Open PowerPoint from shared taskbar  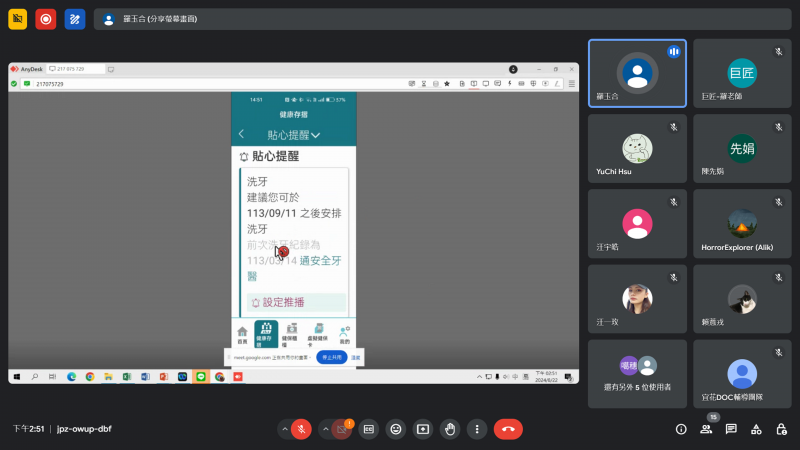tap(164, 377)
